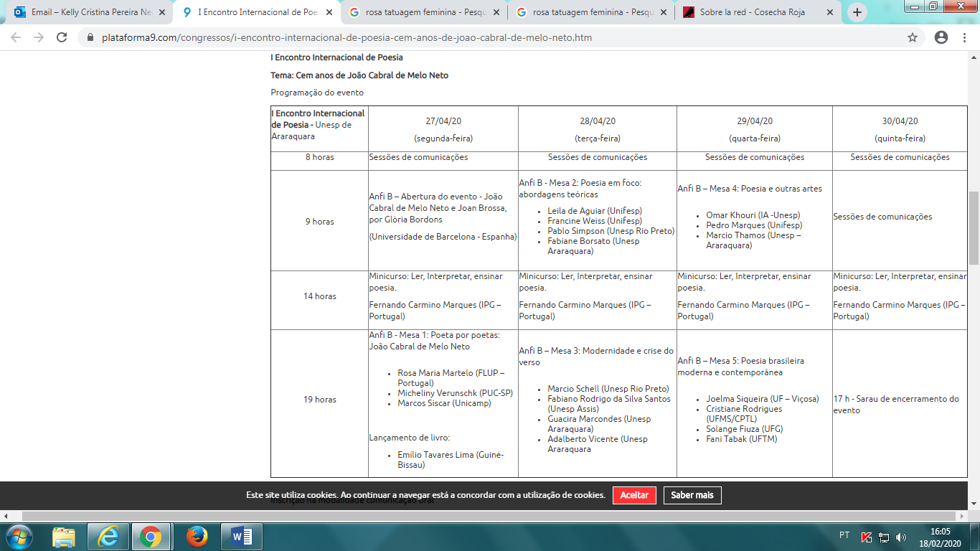Click 'Joelma Siqueira (UF – Viçosa)' item
Viewport: 980px width, 551px height.
click(x=763, y=399)
